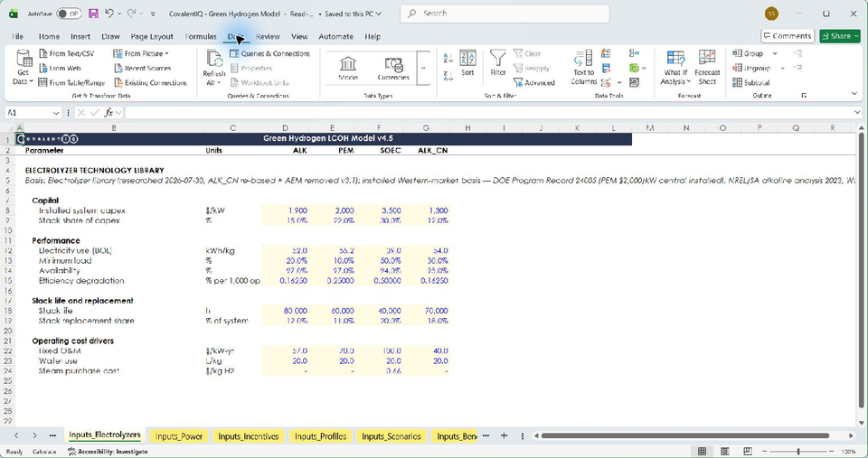Import data From Text/CSV
This screenshot has width=868, height=458.
pyautogui.click(x=66, y=53)
